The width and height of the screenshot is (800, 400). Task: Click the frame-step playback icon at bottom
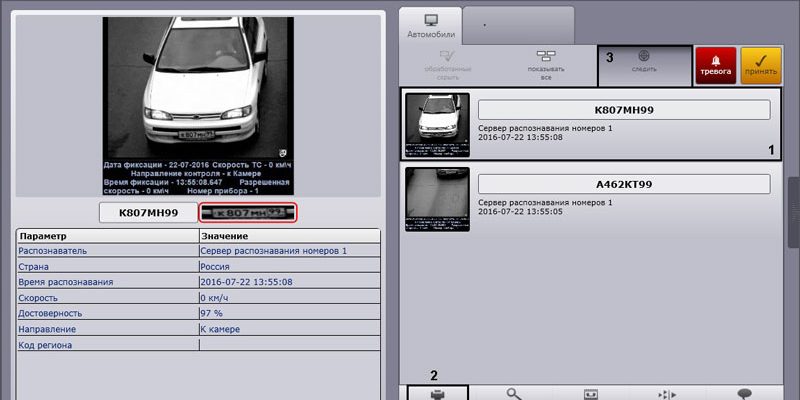(666, 392)
